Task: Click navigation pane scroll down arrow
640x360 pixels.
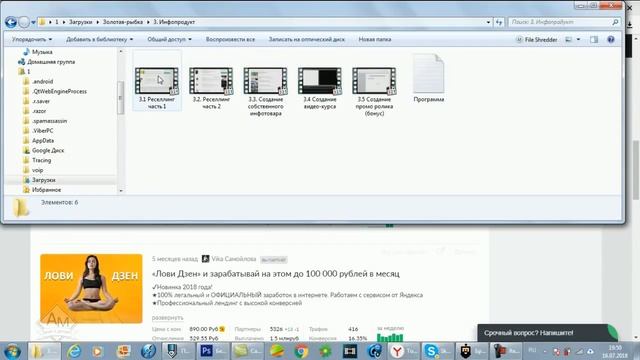Action: 120,191
